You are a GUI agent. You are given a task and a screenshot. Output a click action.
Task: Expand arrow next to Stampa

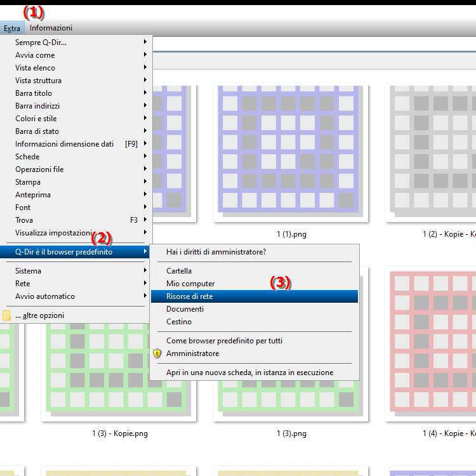coord(145,182)
